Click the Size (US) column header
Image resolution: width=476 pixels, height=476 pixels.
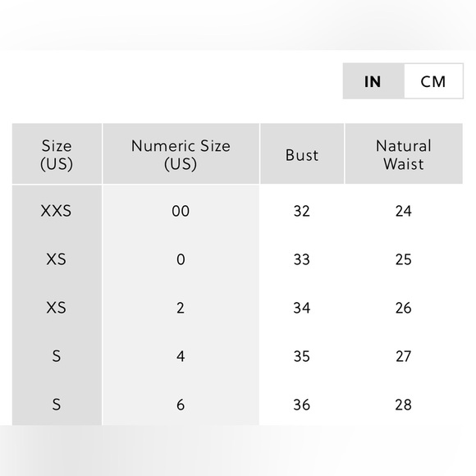pos(57,153)
